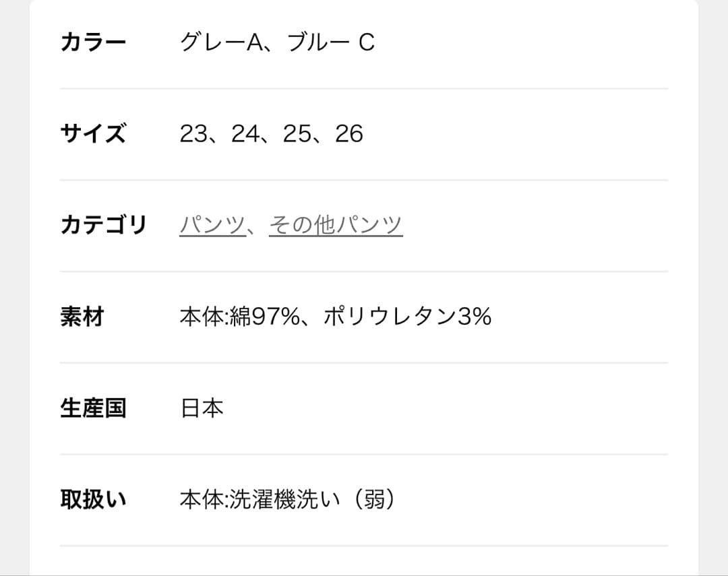728x576 pixels.
Task: Click the カラー row label
Action: 93,43
